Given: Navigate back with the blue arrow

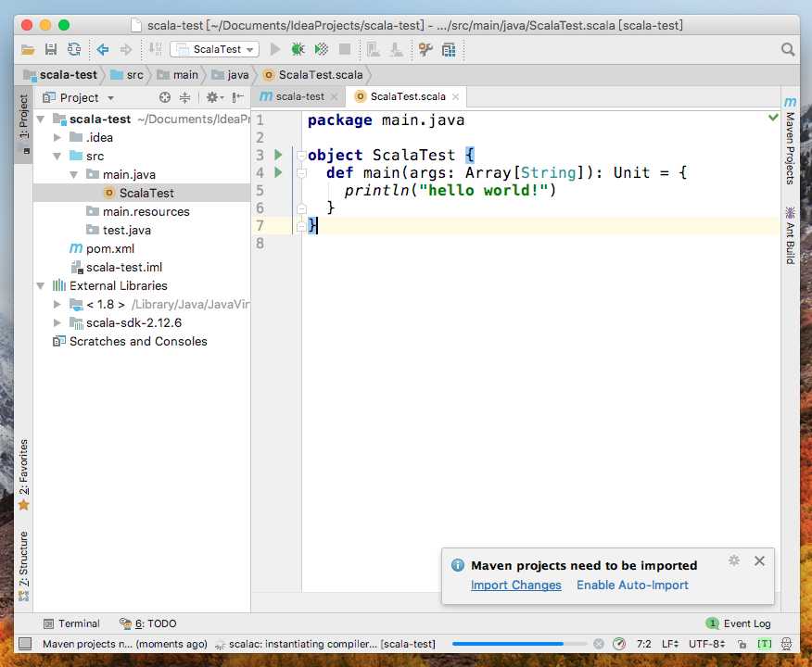Looking at the screenshot, I should pos(103,50).
